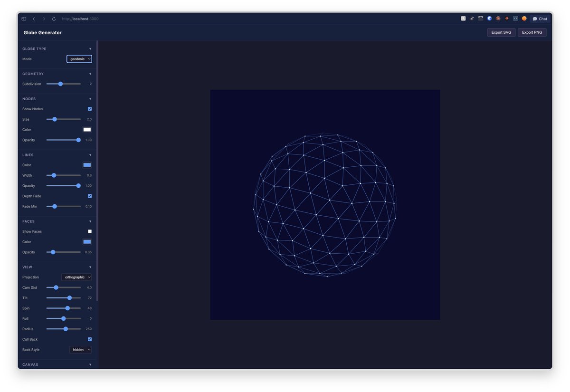570x392 pixels.
Task: Click the Tilt value 72
Action: (x=90, y=298)
